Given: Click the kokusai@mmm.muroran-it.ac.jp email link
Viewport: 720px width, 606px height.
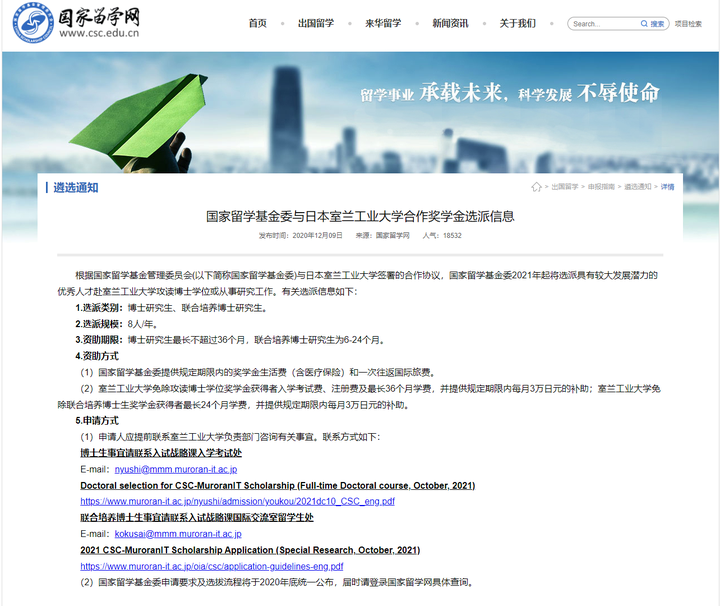Looking at the screenshot, I should tap(178, 534).
